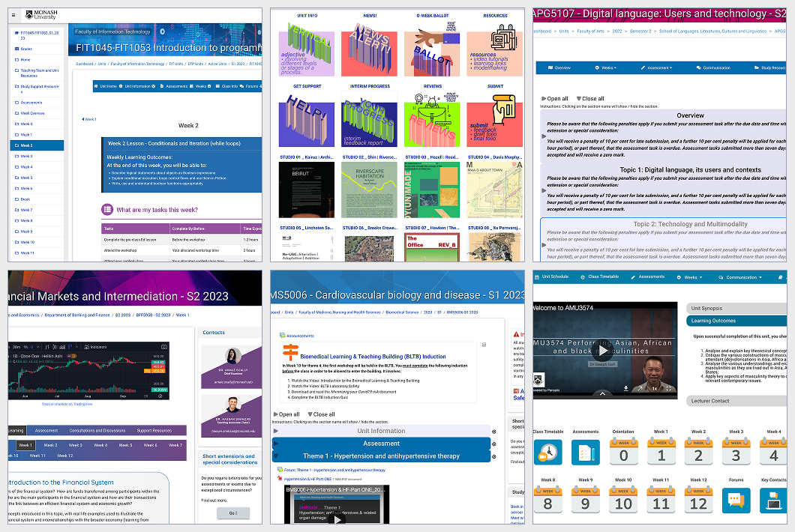Open the Forums speech-bubble tile
The image size is (795, 532).
coord(736,501)
